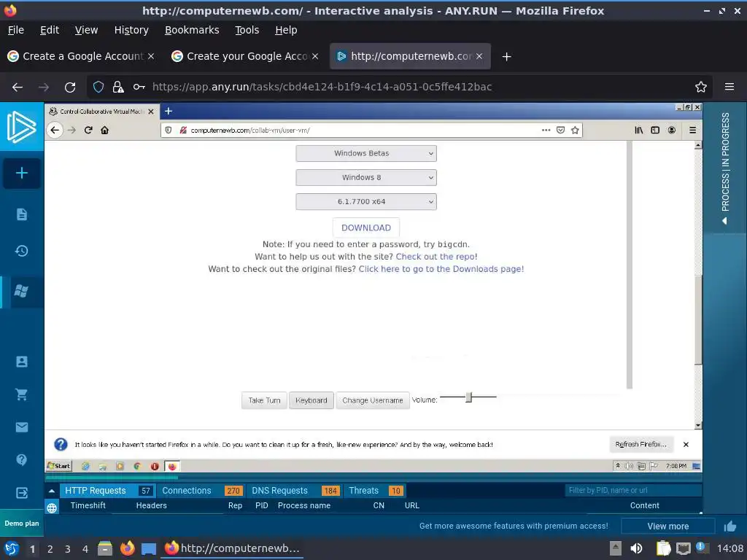The height and width of the screenshot is (560, 747).
Task: Toggle the sidebar icon in VM Firefox toolbar
Action: tap(655, 130)
